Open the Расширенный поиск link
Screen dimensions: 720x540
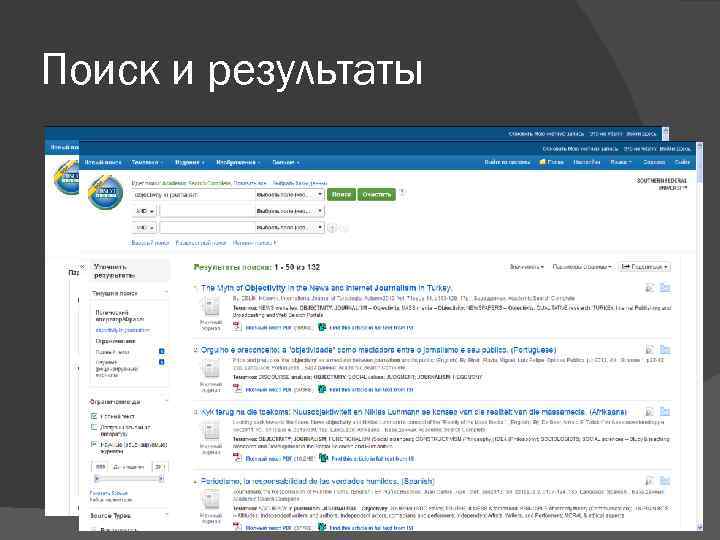point(201,243)
